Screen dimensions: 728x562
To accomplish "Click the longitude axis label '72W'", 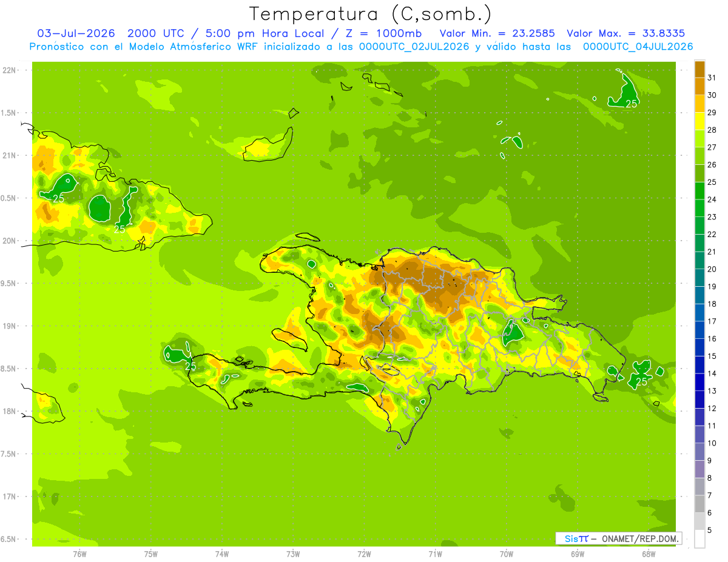I will [364, 554].
